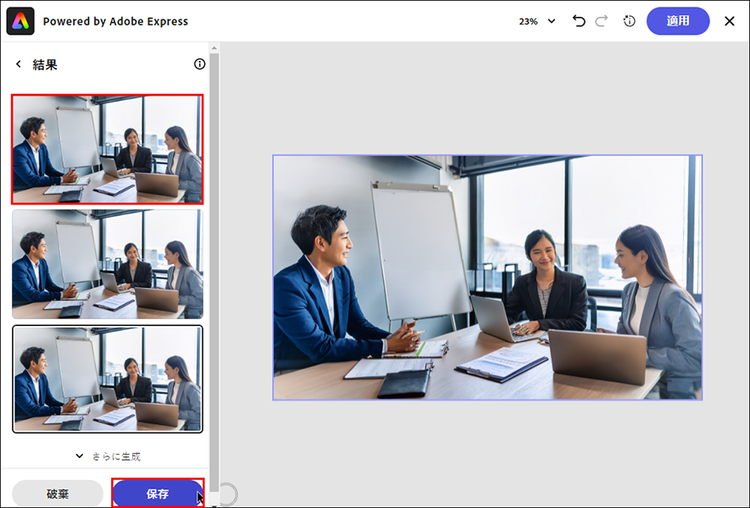Open the info icon beside redo
This screenshot has height=508, width=750.
629,21
